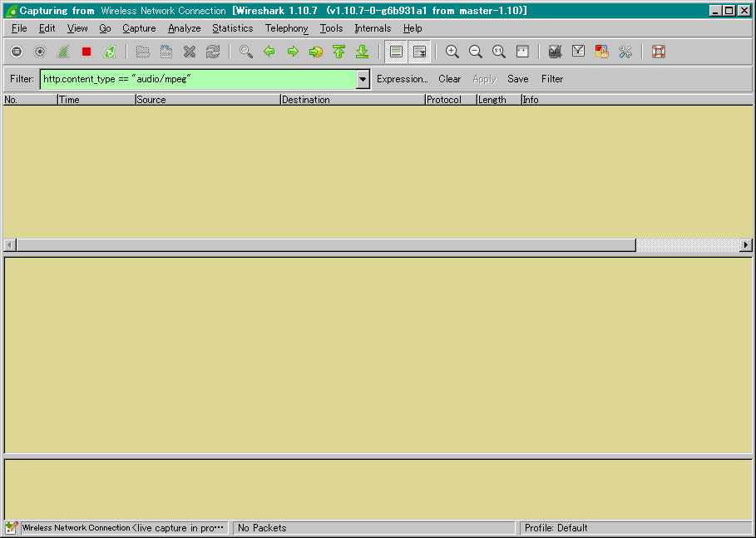Viewport: 756px width, 538px height.
Task: Open the capture interfaces list
Action: tap(17, 52)
